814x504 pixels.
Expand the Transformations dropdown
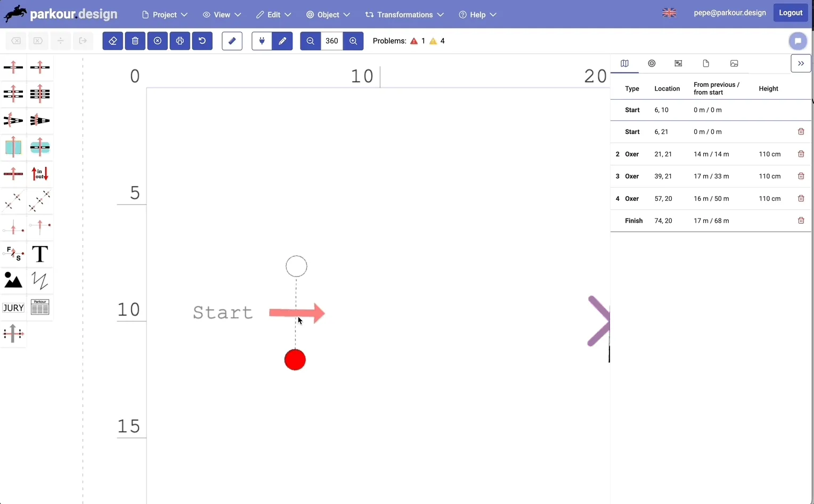pos(404,14)
